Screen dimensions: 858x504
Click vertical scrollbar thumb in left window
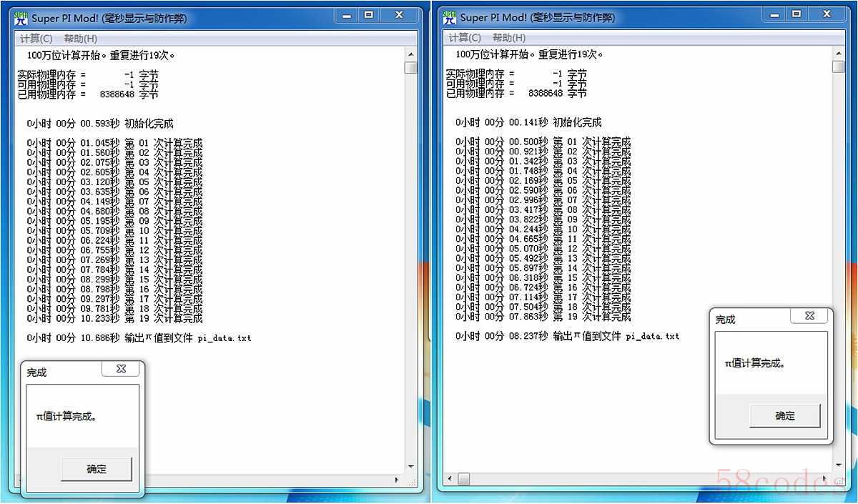[x=410, y=68]
